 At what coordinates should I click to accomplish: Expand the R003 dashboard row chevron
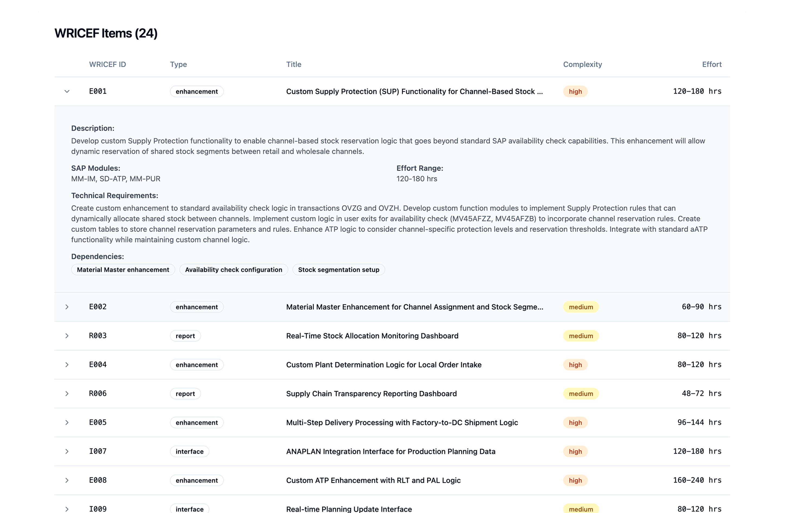[x=67, y=336]
